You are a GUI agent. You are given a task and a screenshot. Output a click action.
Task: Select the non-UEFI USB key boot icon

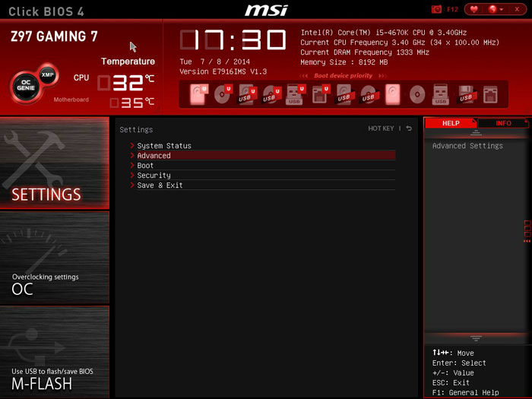click(440, 94)
